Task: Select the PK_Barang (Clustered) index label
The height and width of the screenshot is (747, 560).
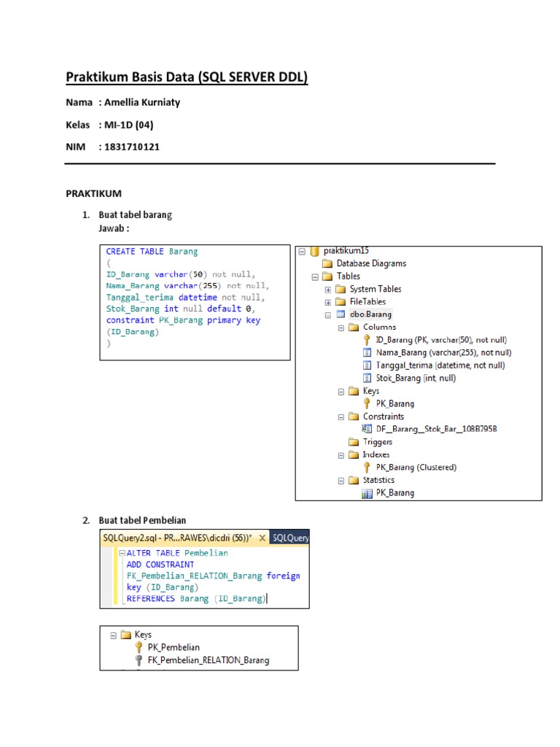Action: pos(416,468)
